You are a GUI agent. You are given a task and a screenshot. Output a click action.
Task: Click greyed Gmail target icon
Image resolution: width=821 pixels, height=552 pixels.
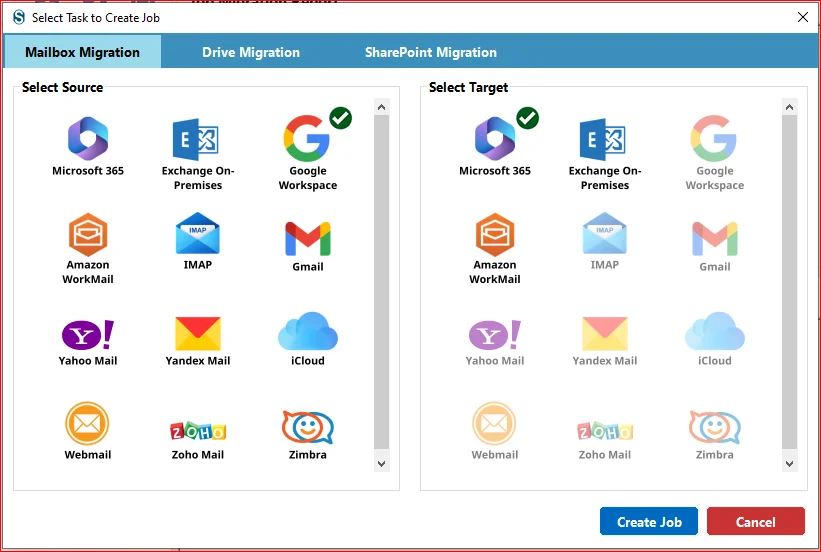tap(715, 238)
